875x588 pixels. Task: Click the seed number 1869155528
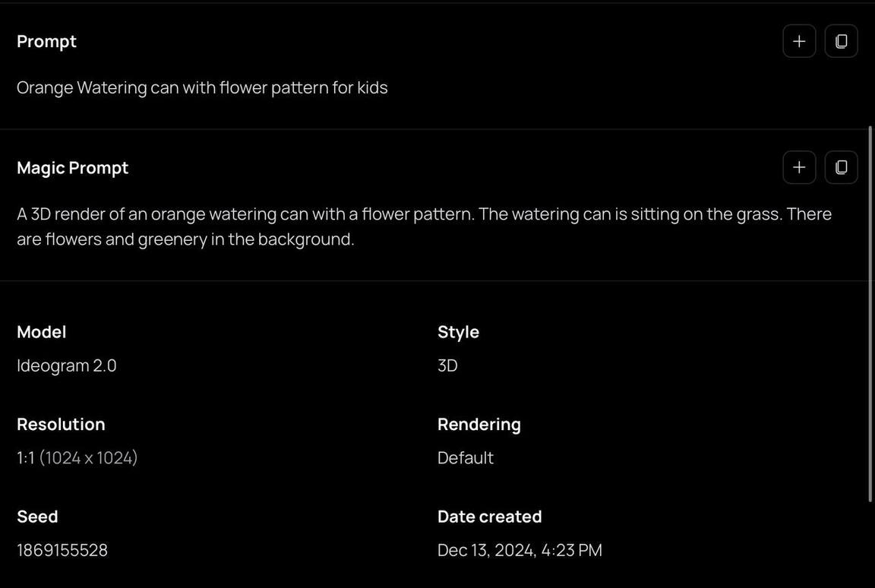(x=62, y=550)
